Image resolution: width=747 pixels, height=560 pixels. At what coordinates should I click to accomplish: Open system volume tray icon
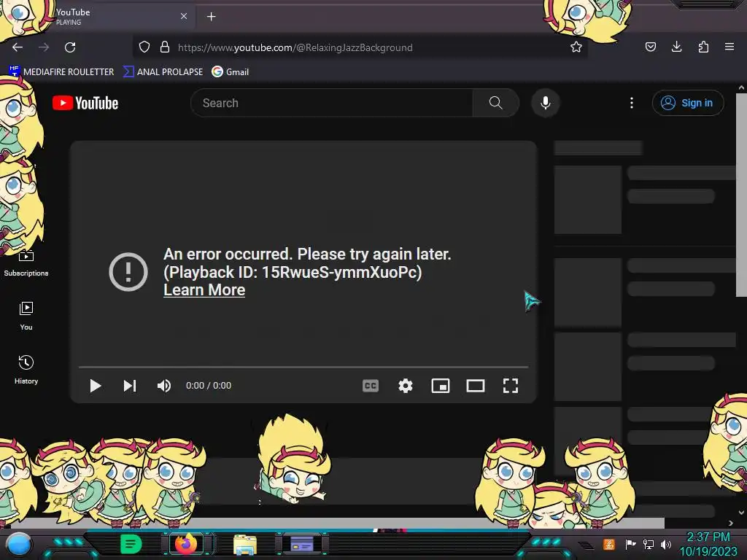(x=666, y=544)
